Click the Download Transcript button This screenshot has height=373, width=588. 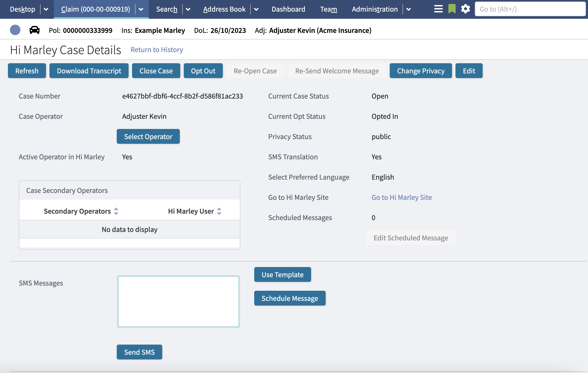89,71
